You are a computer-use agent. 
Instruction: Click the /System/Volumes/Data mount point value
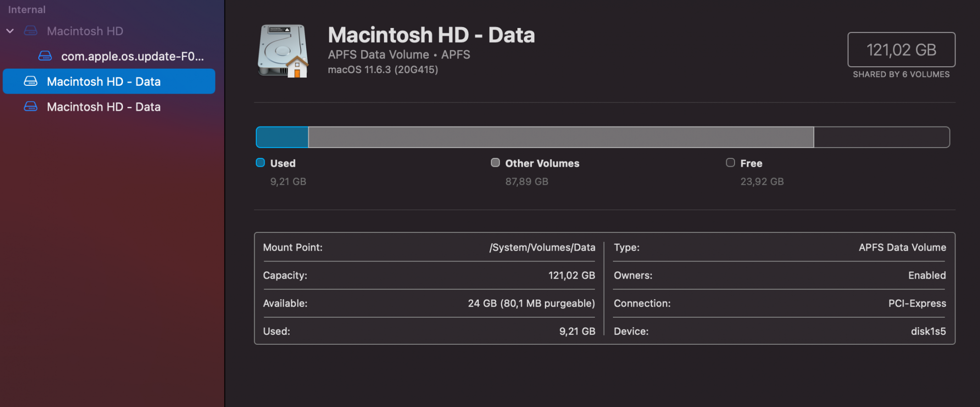point(542,248)
